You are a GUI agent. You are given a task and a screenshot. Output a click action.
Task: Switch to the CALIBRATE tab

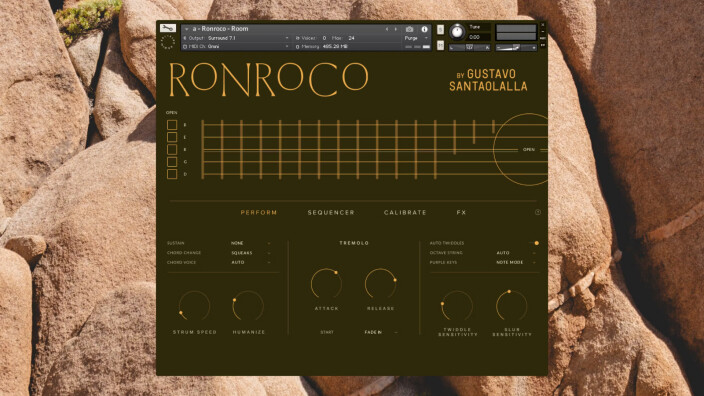(x=405, y=212)
